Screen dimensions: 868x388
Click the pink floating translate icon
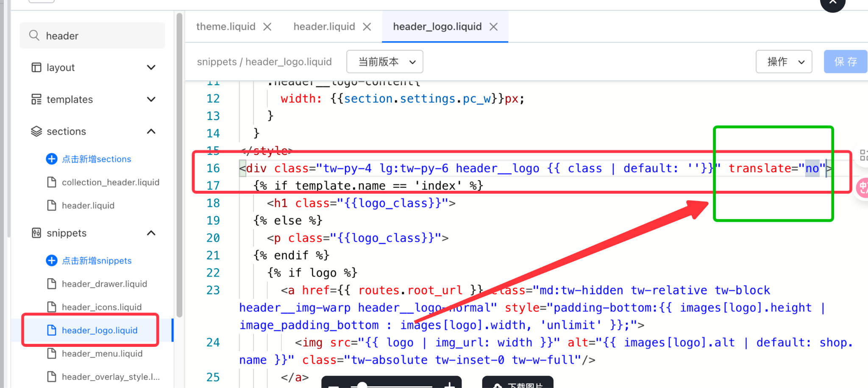pos(862,188)
